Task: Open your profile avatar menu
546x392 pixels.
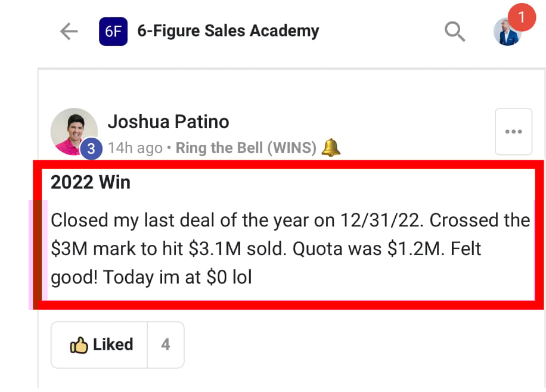Action: [x=507, y=32]
